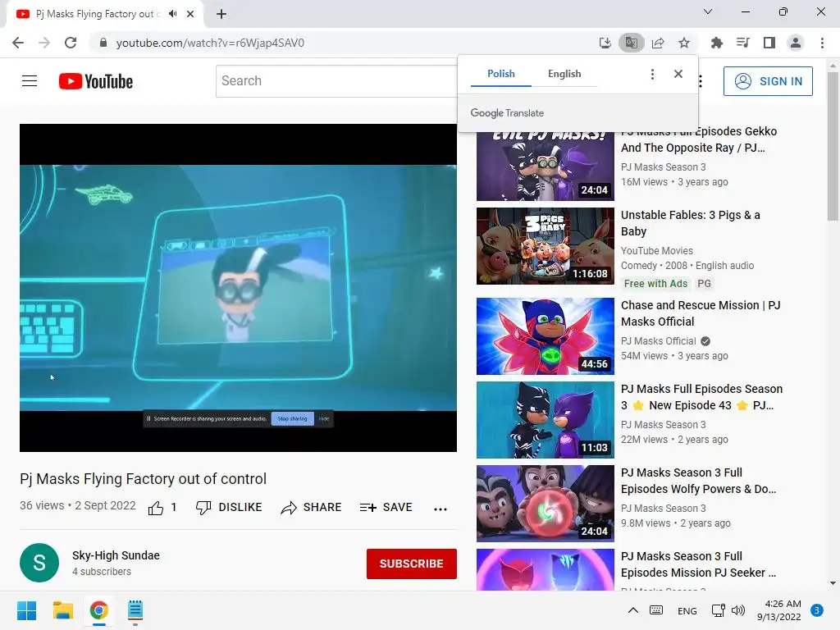
Task: Click the browser forward arrow
Action: pos(44,43)
